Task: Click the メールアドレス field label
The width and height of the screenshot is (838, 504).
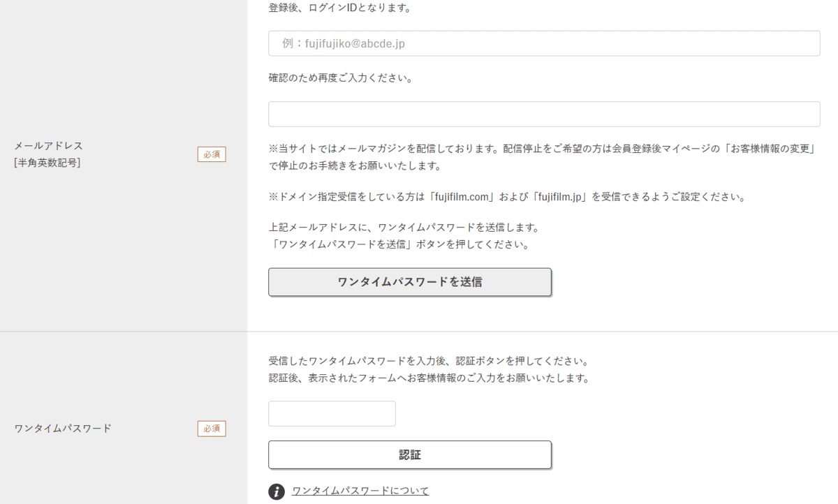Action: coord(49,146)
